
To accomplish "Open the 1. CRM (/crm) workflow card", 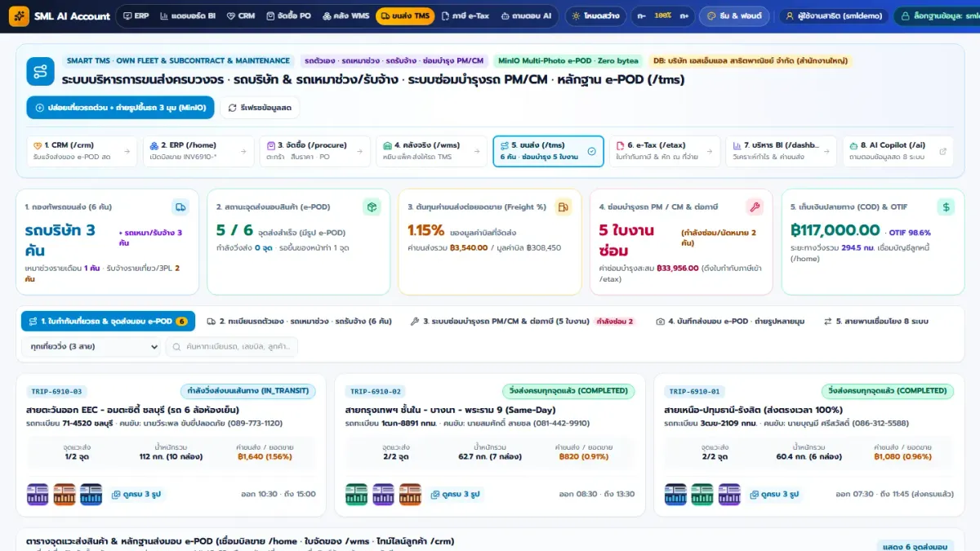I will 82,151.
